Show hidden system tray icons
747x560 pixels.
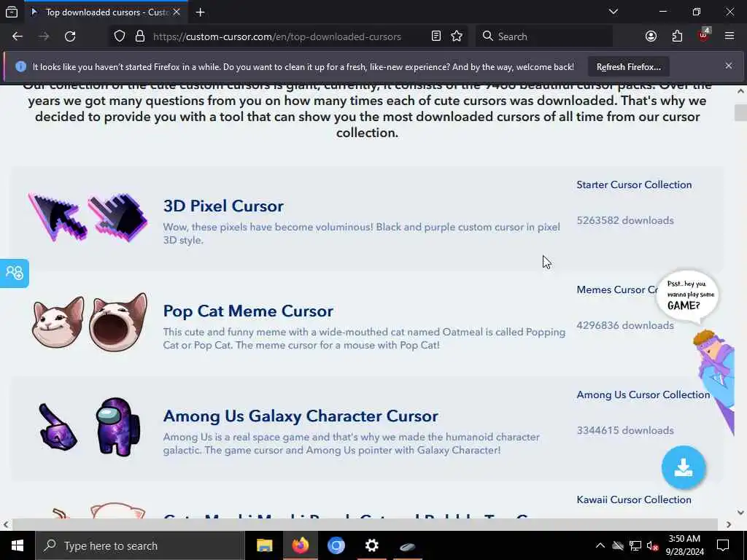tap(600, 545)
